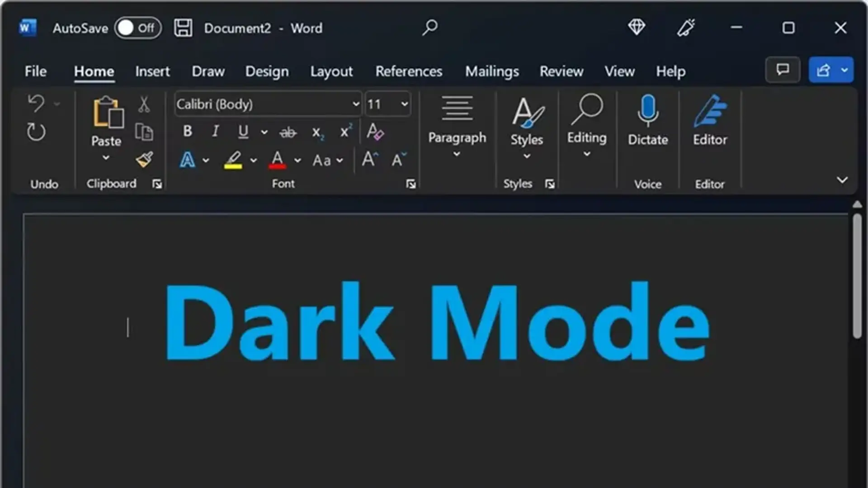Apply Strikethrough to text

coord(288,132)
